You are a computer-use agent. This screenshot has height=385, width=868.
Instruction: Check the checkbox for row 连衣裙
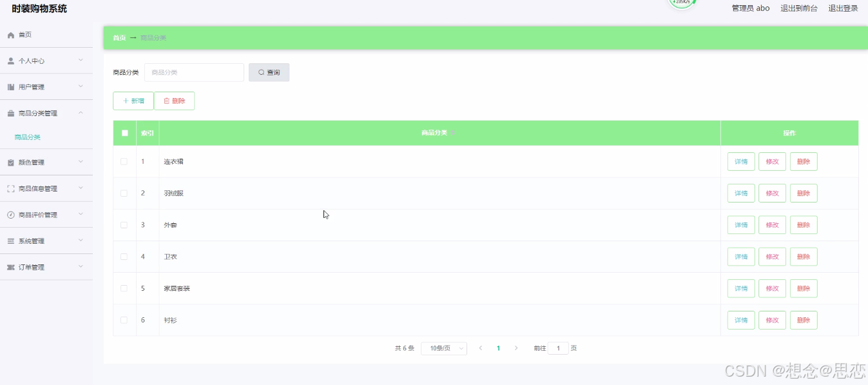tap(124, 161)
